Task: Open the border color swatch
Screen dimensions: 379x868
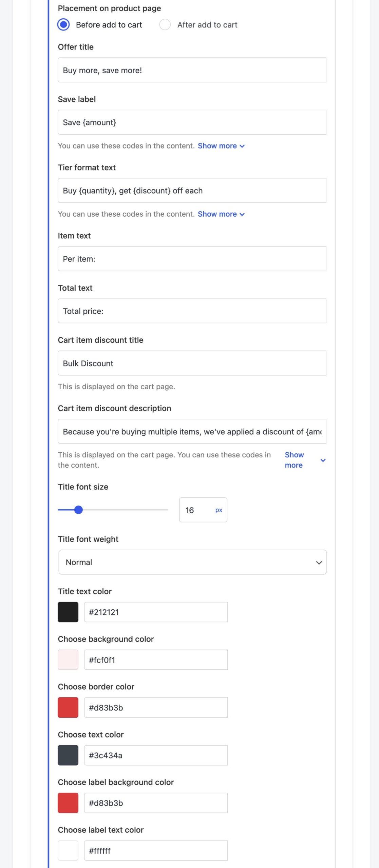Action: tap(68, 707)
